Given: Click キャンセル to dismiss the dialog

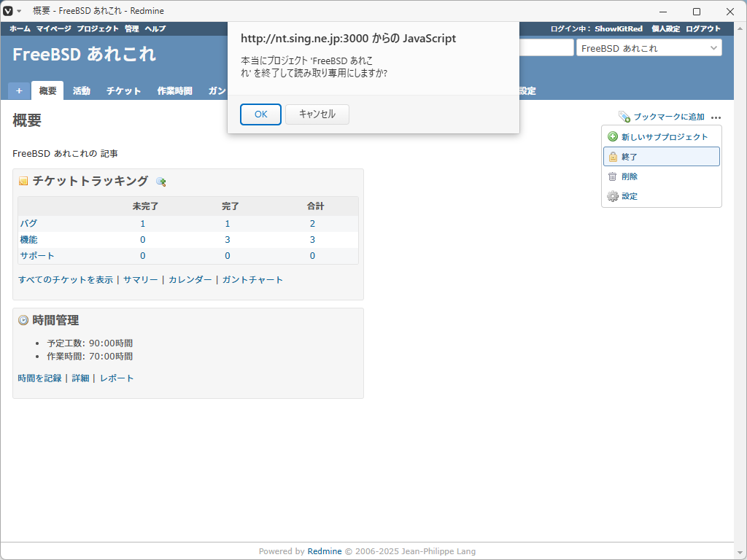Looking at the screenshot, I should 317,114.
